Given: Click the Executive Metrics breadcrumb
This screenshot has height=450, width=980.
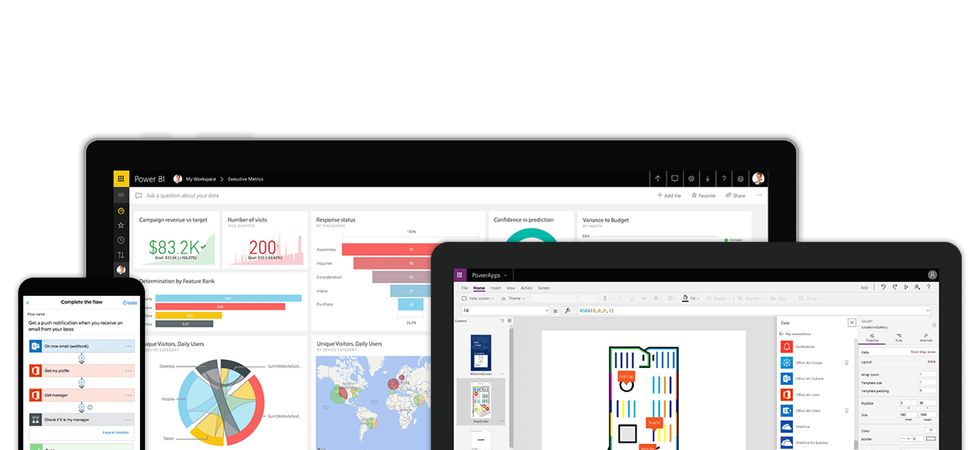Looking at the screenshot, I should [246, 179].
